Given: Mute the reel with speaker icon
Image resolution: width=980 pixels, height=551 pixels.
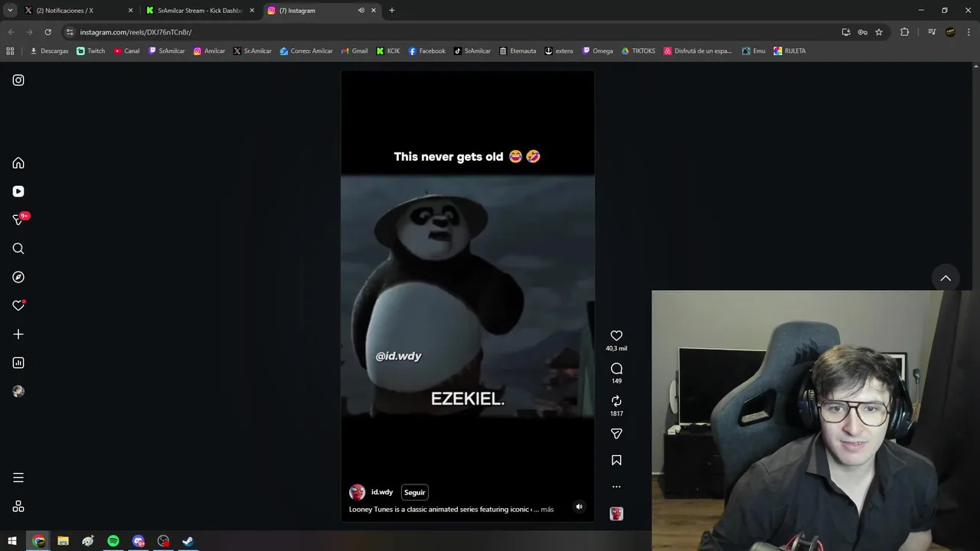Looking at the screenshot, I should pos(579,507).
